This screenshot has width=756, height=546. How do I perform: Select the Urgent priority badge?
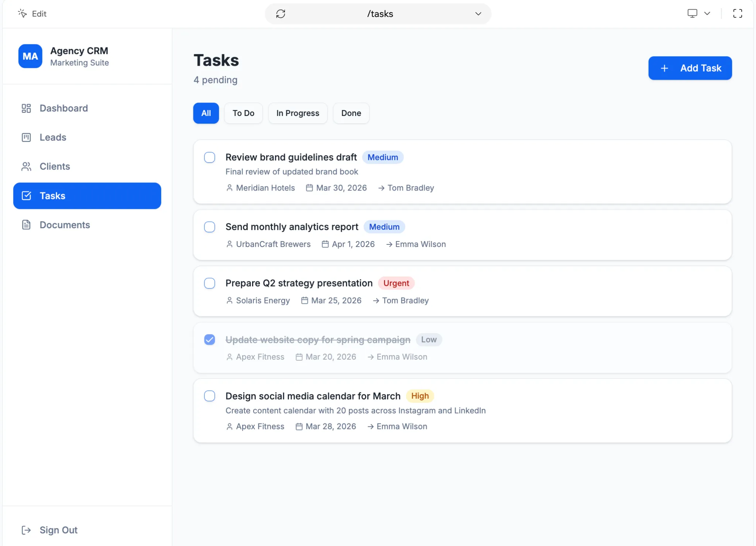(396, 283)
